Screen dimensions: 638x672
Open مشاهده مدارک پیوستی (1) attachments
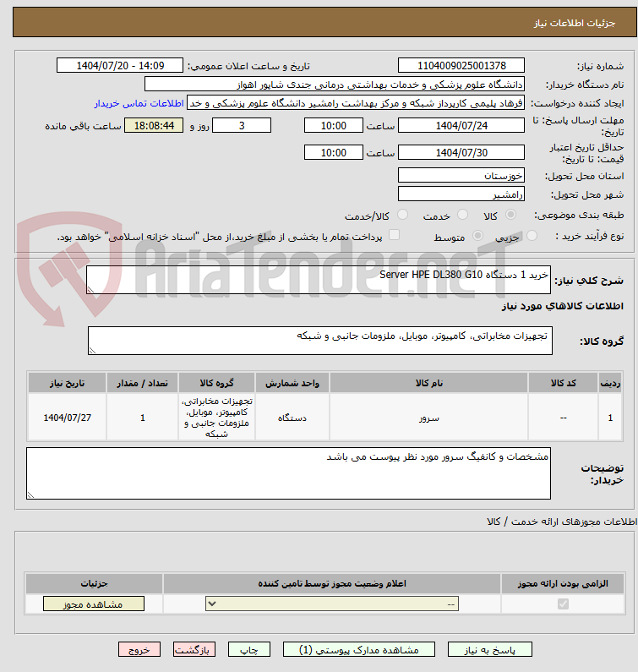[x=358, y=649]
